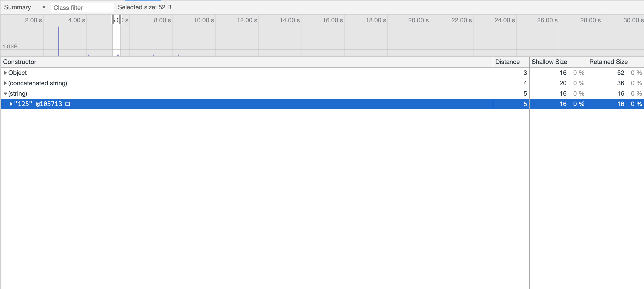Click the left timeline selection handle
644x289 pixels.
click(113, 19)
